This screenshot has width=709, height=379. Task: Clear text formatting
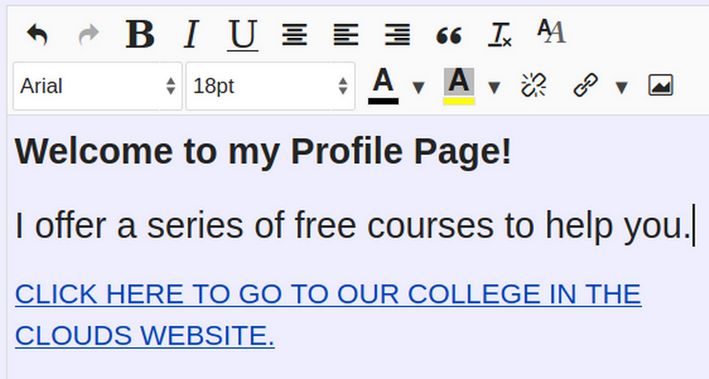500,35
